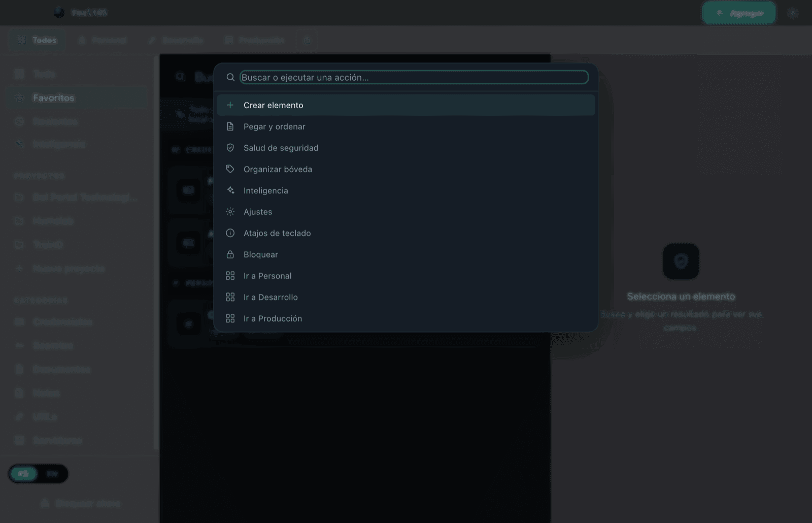The height and width of the screenshot is (523, 812).
Task: Open the TrainO project folder
Action: 77,245
